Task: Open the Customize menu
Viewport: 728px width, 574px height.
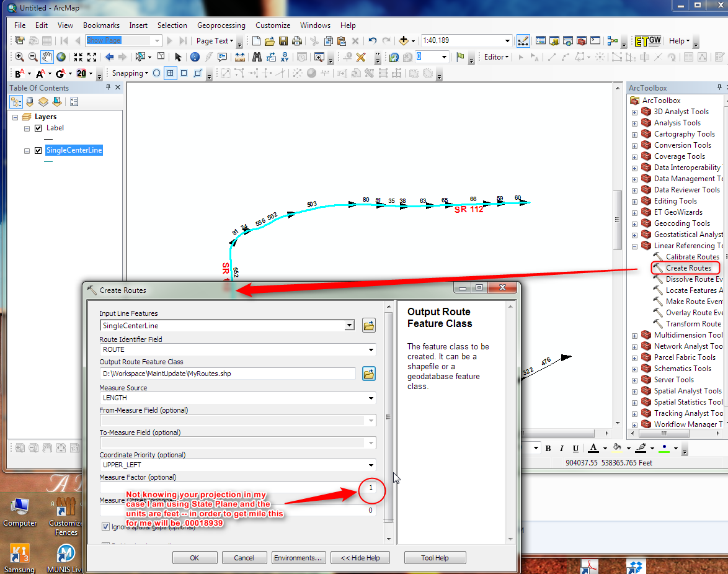Action: point(273,25)
